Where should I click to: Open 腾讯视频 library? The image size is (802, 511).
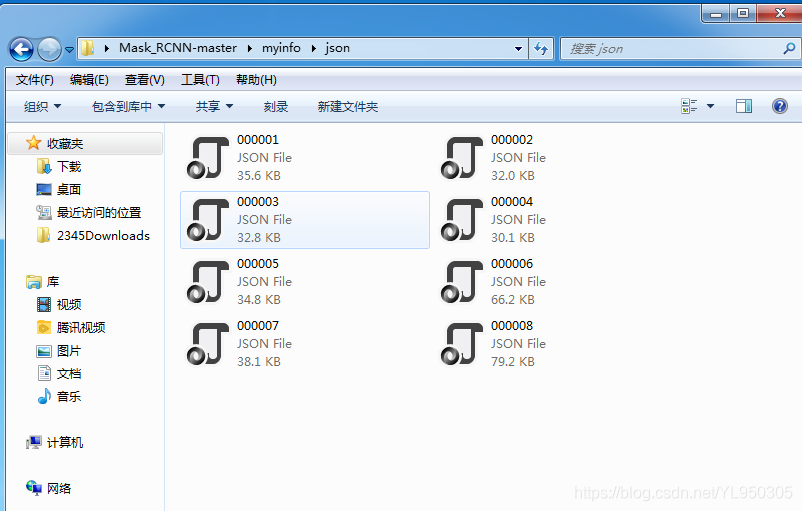pyautogui.click(x=81, y=327)
